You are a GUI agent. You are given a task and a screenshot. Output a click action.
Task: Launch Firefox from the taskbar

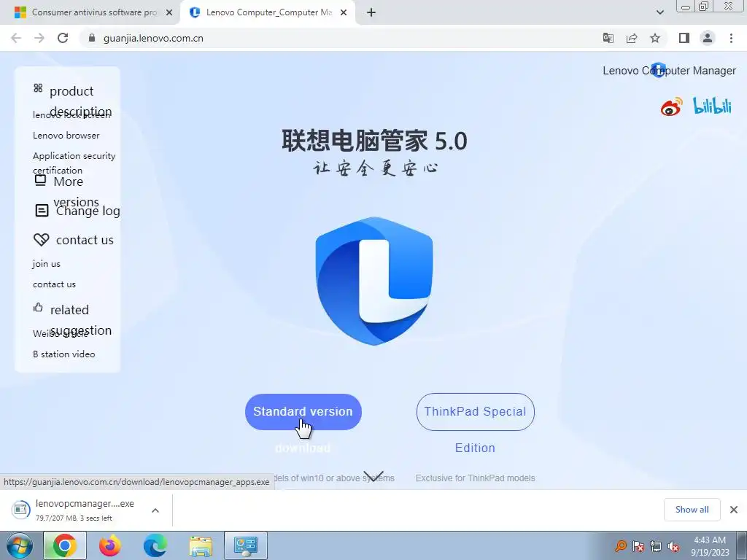110,545
